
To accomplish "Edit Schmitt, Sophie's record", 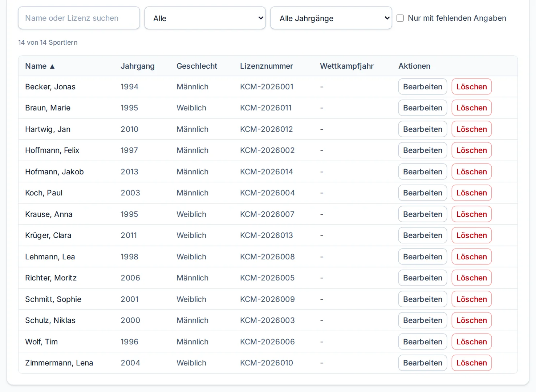I will point(423,299).
